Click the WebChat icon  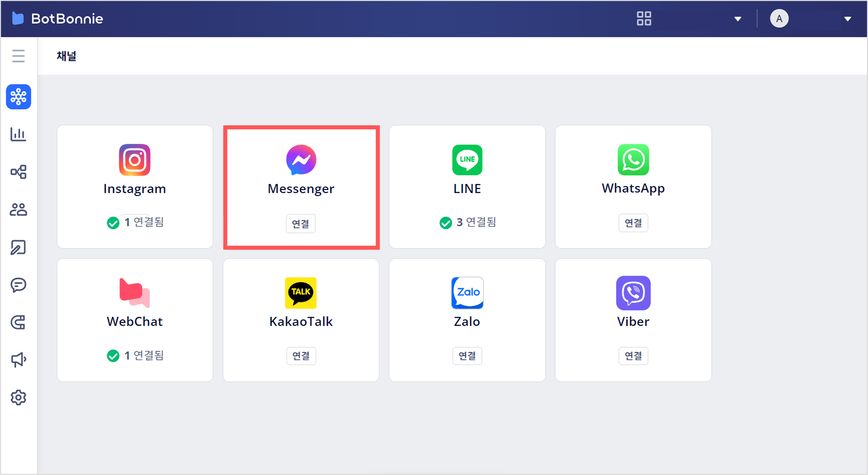click(x=135, y=293)
